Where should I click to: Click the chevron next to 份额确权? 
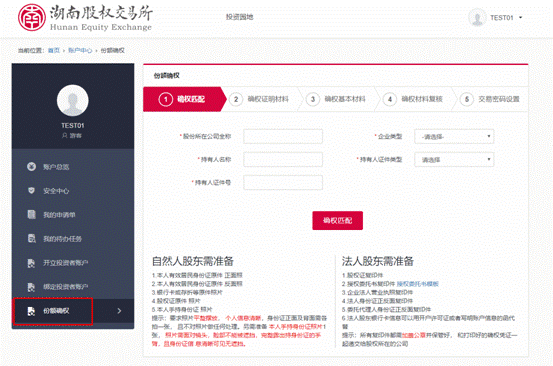[x=119, y=311]
